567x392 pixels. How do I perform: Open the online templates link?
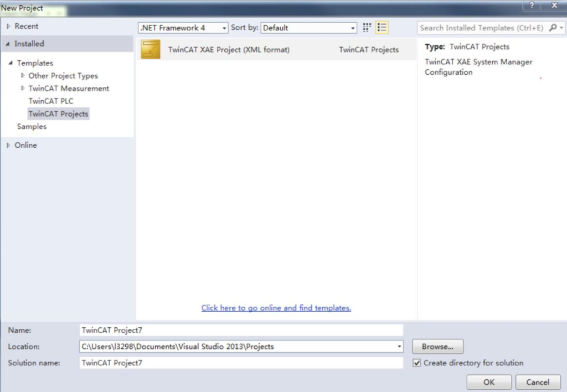click(276, 308)
